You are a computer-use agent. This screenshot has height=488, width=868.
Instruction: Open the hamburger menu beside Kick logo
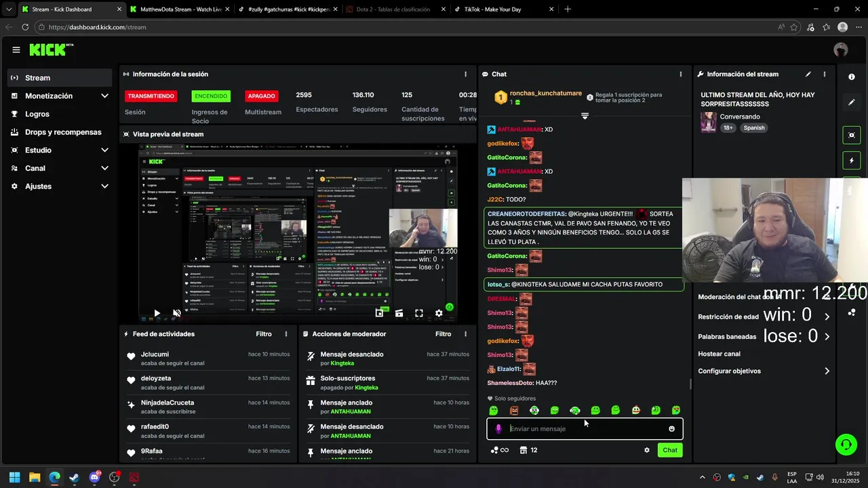pos(16,49)
